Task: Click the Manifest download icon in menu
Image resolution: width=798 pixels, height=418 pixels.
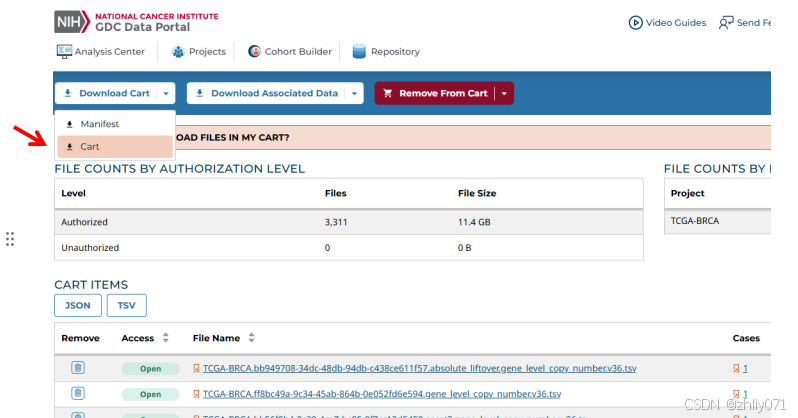Action: (70, 124)
